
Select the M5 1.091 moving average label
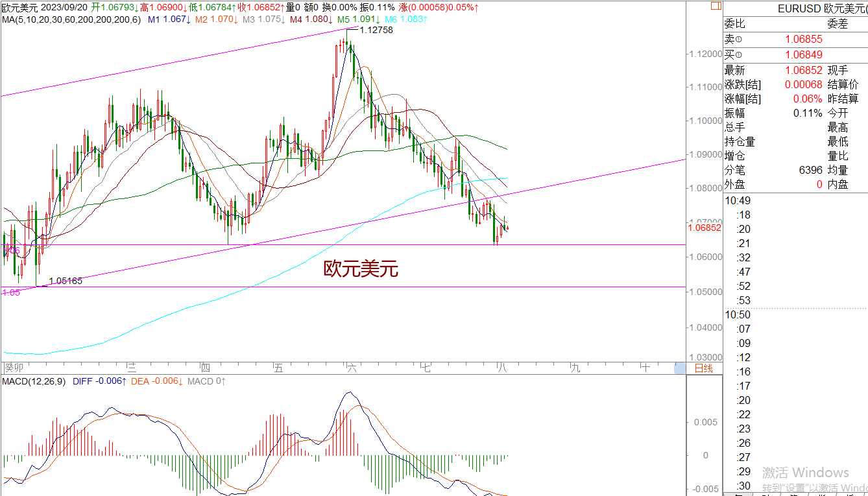pos(359,19)
